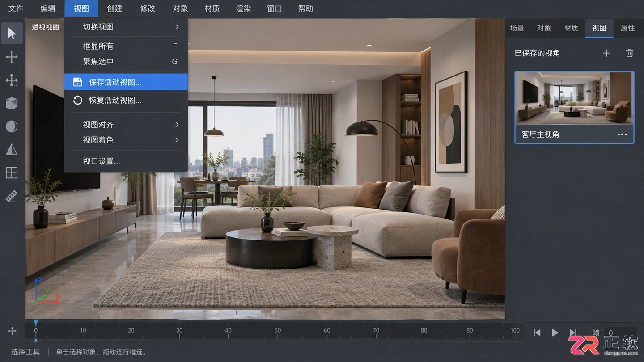Viewport: 644px width, 362px height.
Task: Delete saved view using trash icon
Action: (x=629, y=53)
